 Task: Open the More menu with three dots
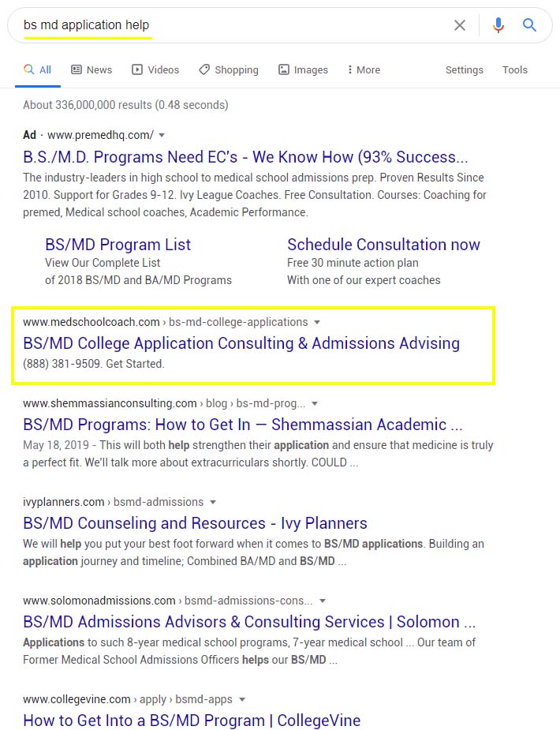pyautogui.click(x=364, y=69)
